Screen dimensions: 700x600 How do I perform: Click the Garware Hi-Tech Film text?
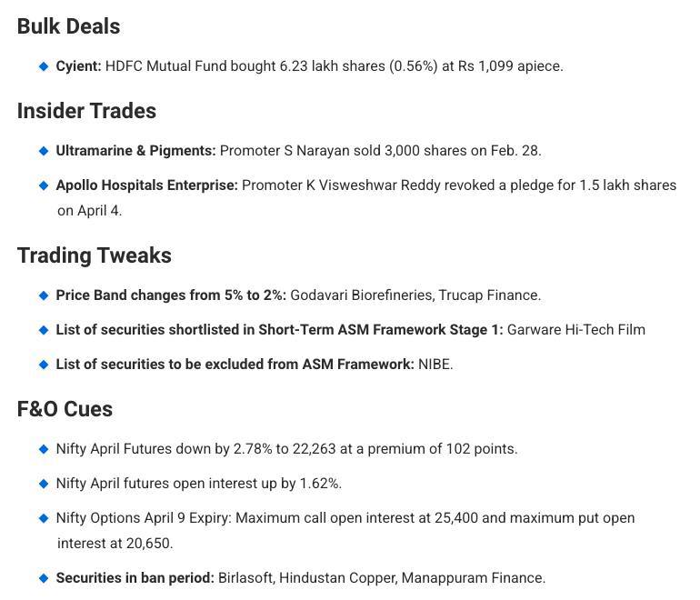(x=575, y=329)
